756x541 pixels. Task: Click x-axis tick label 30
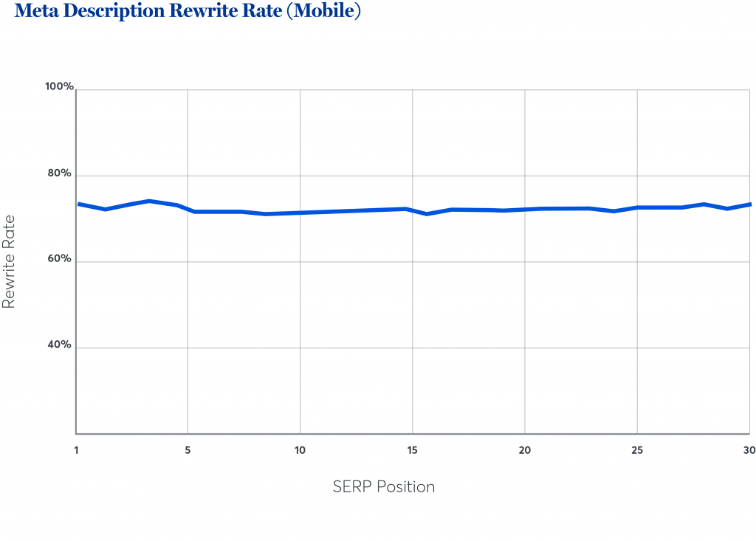(747, 450)
